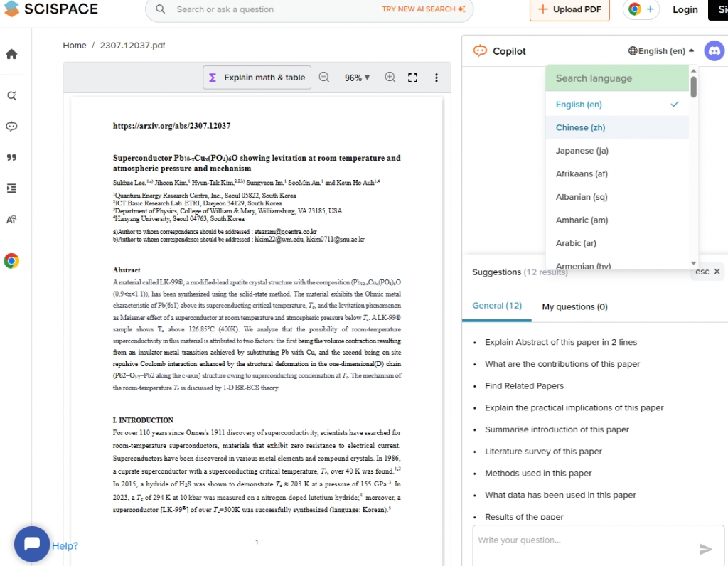Click in the Search language field
728x566 pixels.
pyautogui.click(x=617, y=78)
